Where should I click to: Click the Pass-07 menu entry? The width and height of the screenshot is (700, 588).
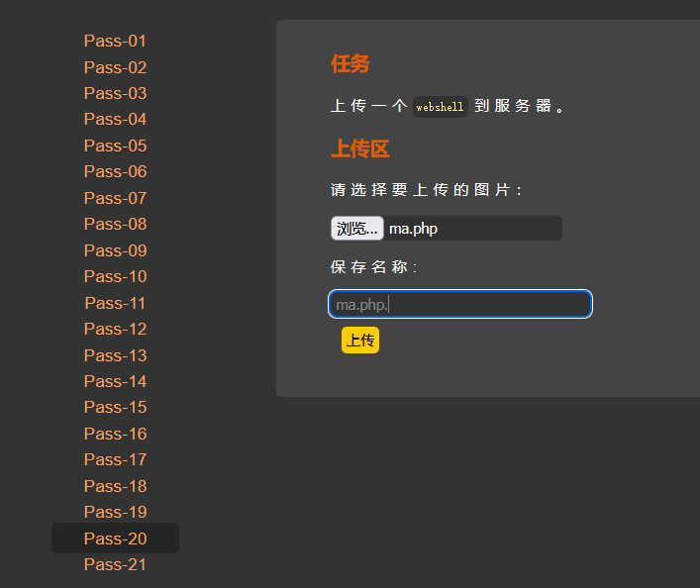coord(115,198)
